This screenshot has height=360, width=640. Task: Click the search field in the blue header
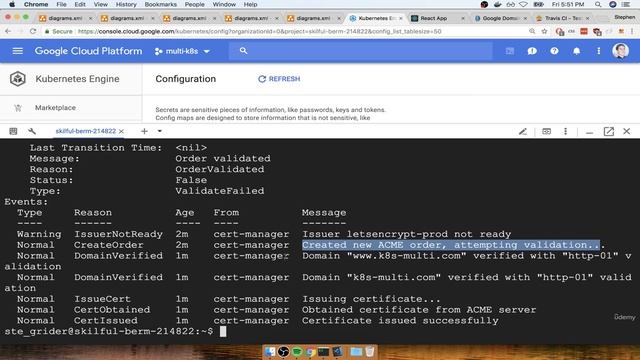click(x=360, y=51)
